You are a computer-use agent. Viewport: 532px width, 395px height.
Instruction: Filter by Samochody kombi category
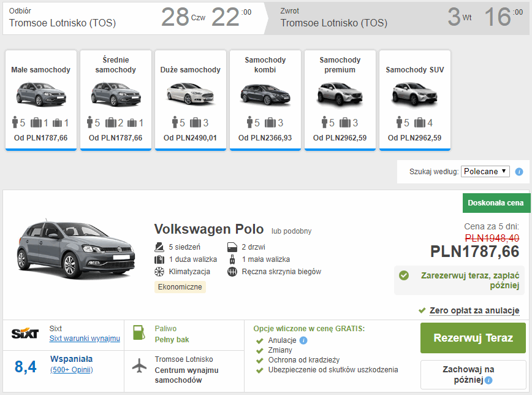point(265,100)
